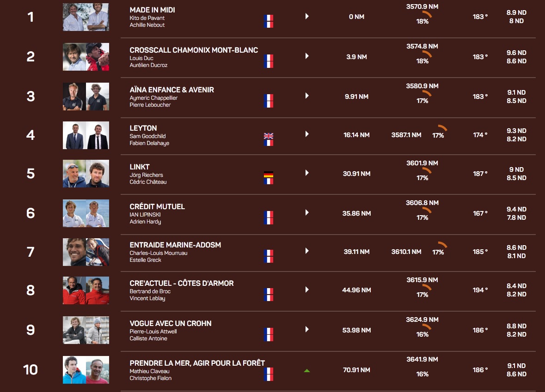The width and height of the screenshot is (545, 392).
Task: Open the Prendre la Mer, Agir pour la Forêt link
Action: pyautogui.click(x=197, y=363)
